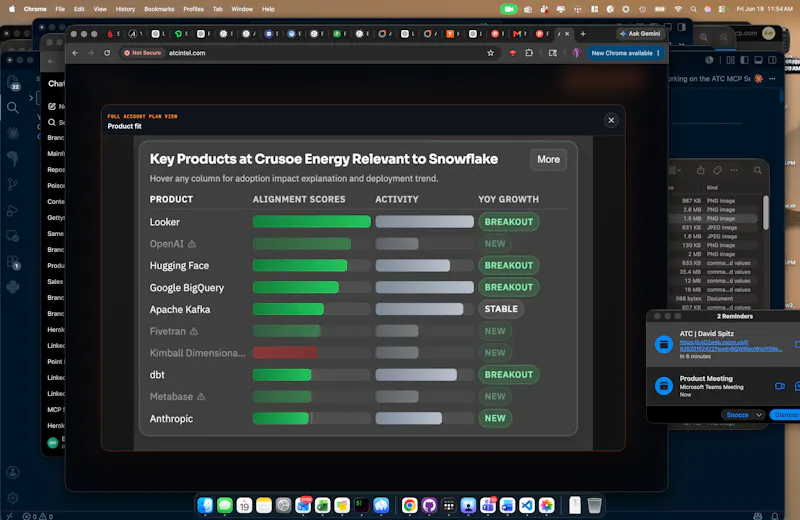Click Dismiss in Reminders window
The width and height of the screenshot is (800, 520).
(785, 415)
